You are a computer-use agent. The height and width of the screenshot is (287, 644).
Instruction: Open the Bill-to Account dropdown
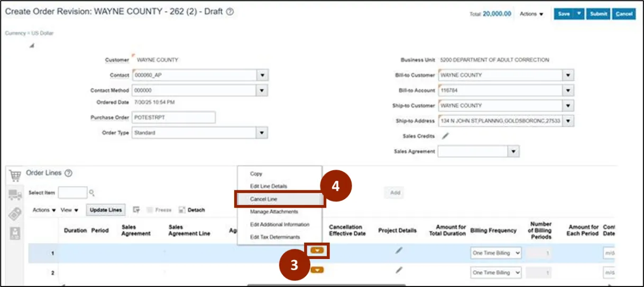pos(568,90)
